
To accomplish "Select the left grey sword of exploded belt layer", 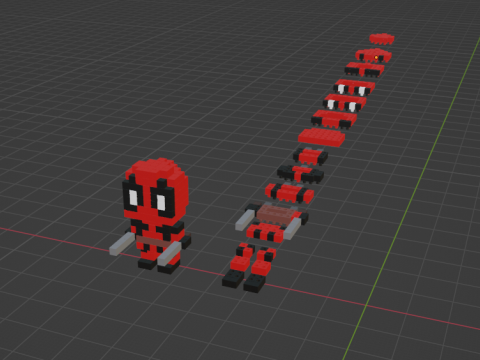I will click(x=246, y=220).
